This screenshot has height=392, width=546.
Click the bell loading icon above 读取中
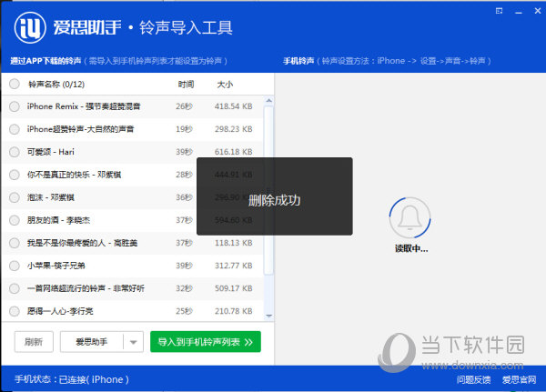tap(409, 218)
